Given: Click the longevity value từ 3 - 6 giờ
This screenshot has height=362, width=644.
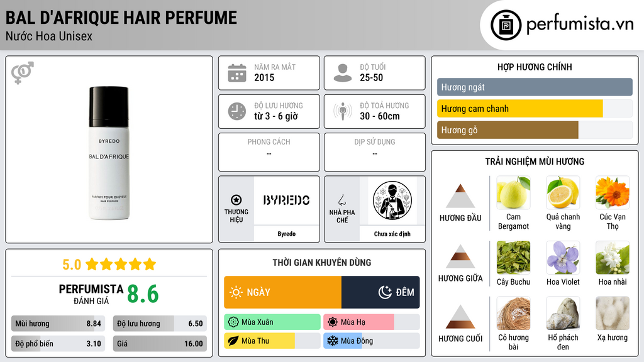Looking at the screenshot, I should click(275, 116).
